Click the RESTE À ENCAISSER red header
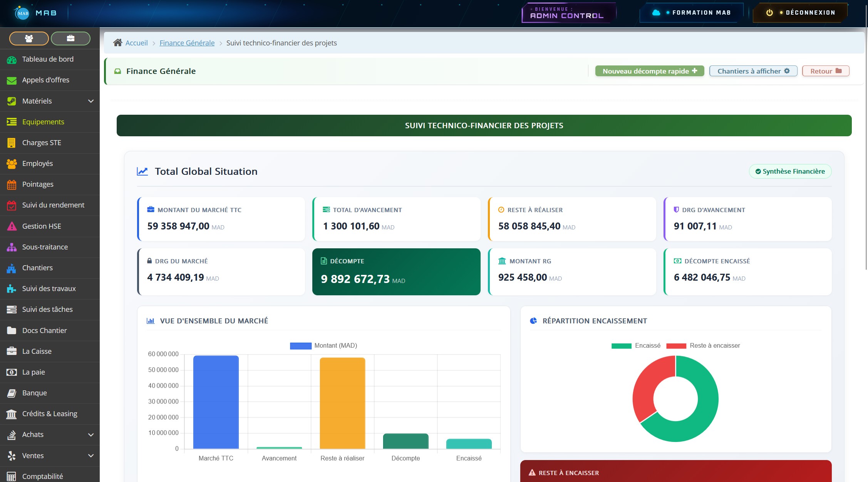The image size is (868, 482). (676, 471)
